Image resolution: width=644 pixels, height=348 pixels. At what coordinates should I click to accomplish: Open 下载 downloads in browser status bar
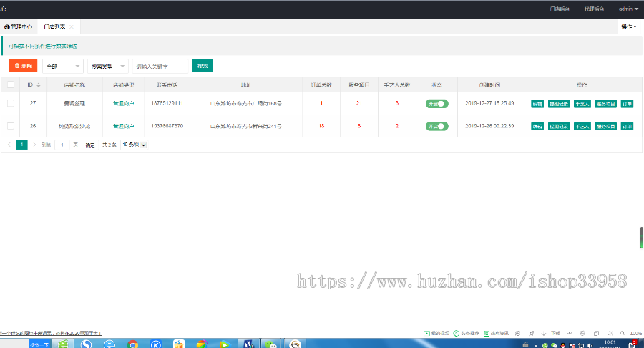[555, 333]
